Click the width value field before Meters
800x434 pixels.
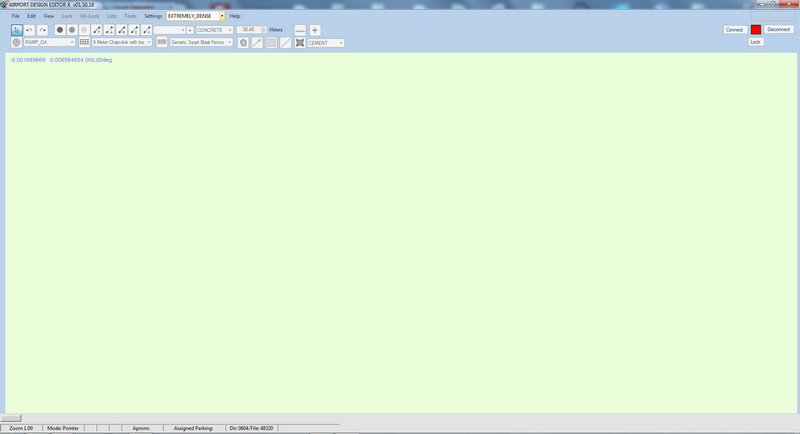[249, 30]
